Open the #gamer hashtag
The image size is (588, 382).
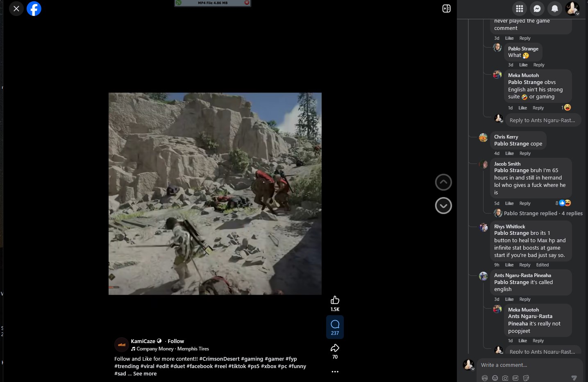pos(274,359)
